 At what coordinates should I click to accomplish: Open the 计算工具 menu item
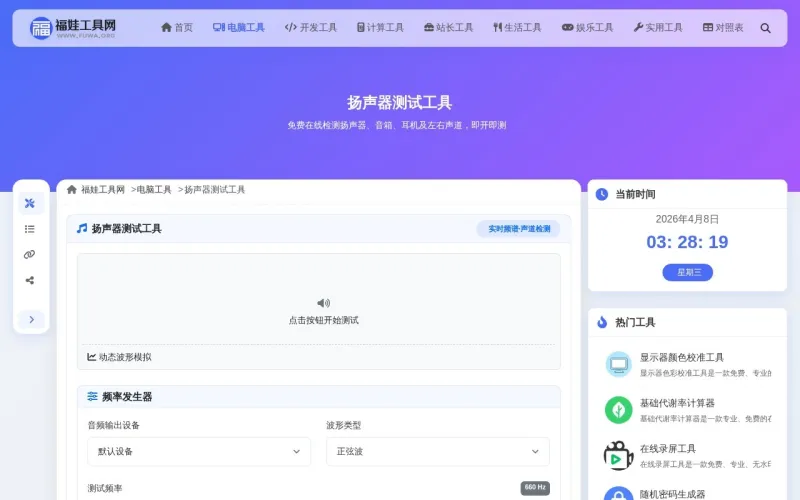pyautogui.click(x=380, y=28)
